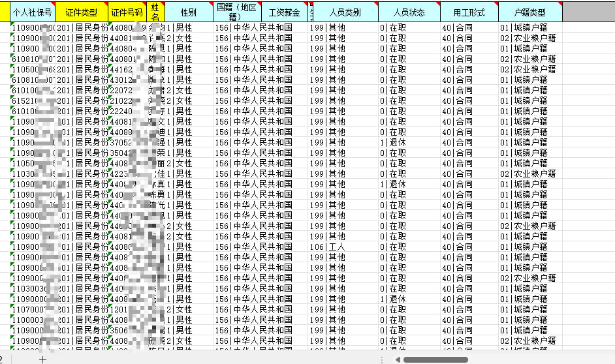
Task: Click the horizontal scrollbar left arrow
Action: [397, 359]
